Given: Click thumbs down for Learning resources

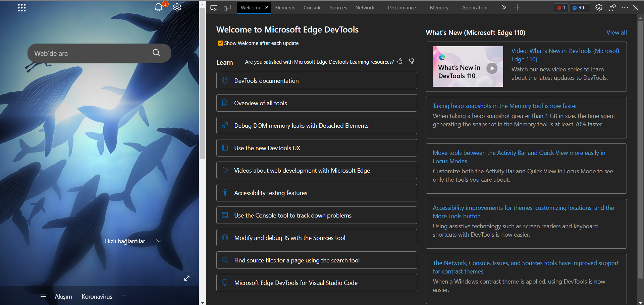Looking at the screenshot, I should pyautogui.click(x=412, y=61).
